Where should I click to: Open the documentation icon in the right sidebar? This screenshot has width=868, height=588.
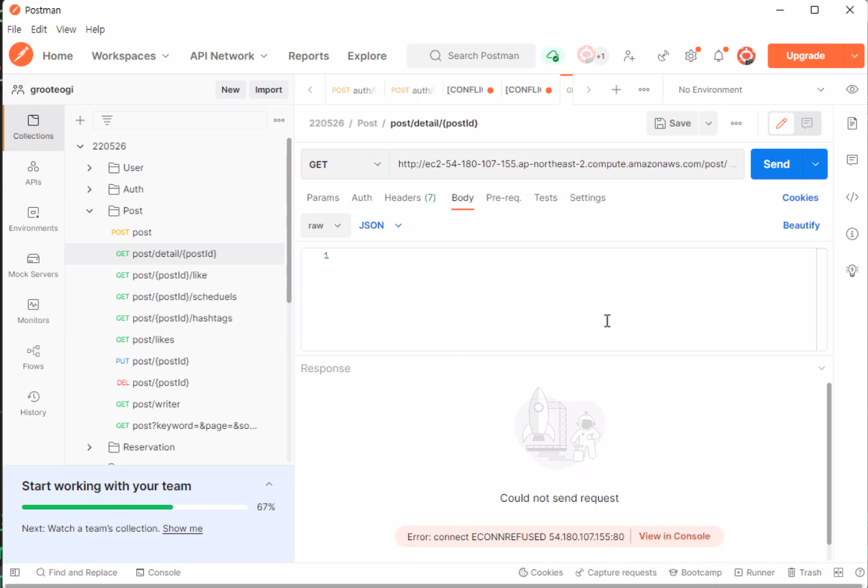[x=852, y=123]
